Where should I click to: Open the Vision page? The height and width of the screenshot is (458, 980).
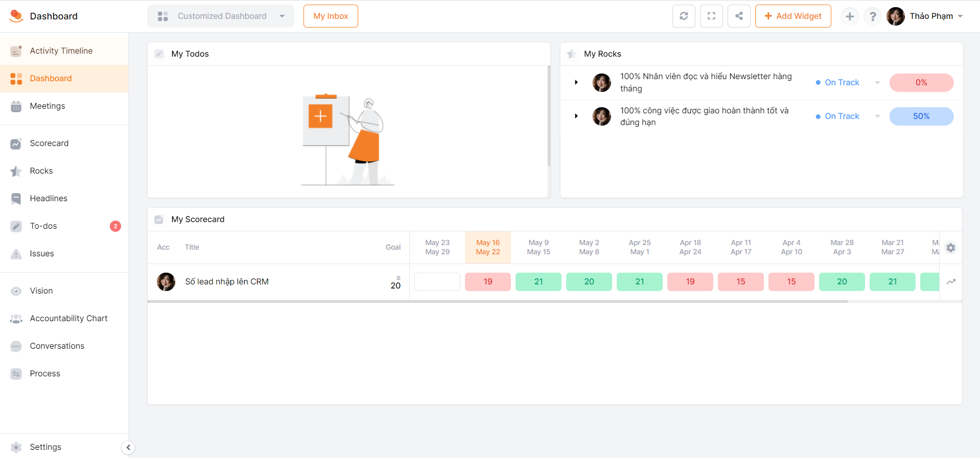tap(64, 291)
